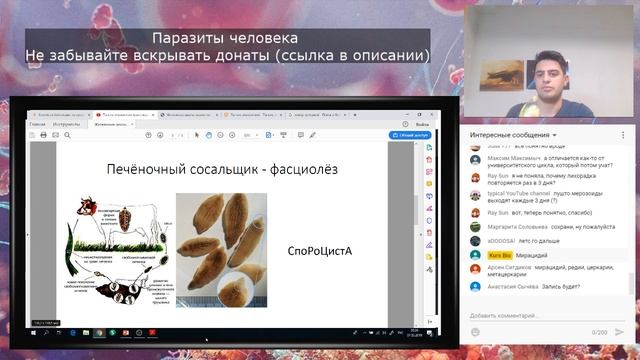The height and width of the screenshot is (360, 640).
Task: Click the taskbar clock and date
Action: click(414, 333)
